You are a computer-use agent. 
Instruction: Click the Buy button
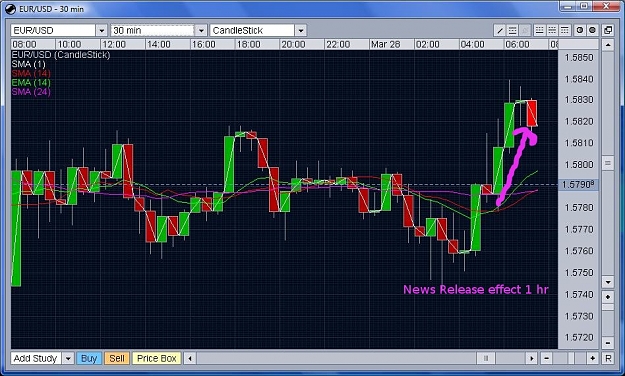89,358
